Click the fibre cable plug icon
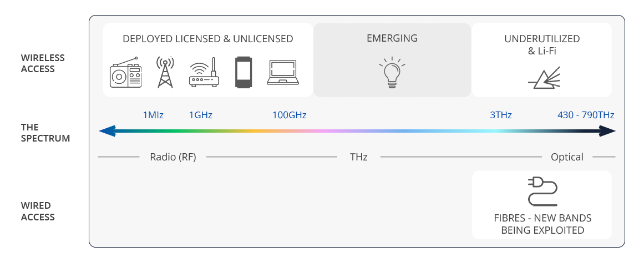The image size is (644, 267). click(541, 192)
